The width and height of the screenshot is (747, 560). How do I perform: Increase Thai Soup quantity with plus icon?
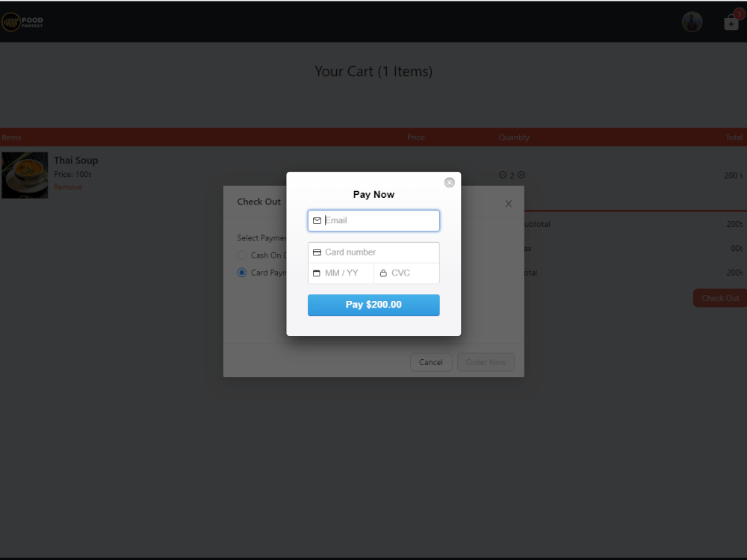(521, 175)
